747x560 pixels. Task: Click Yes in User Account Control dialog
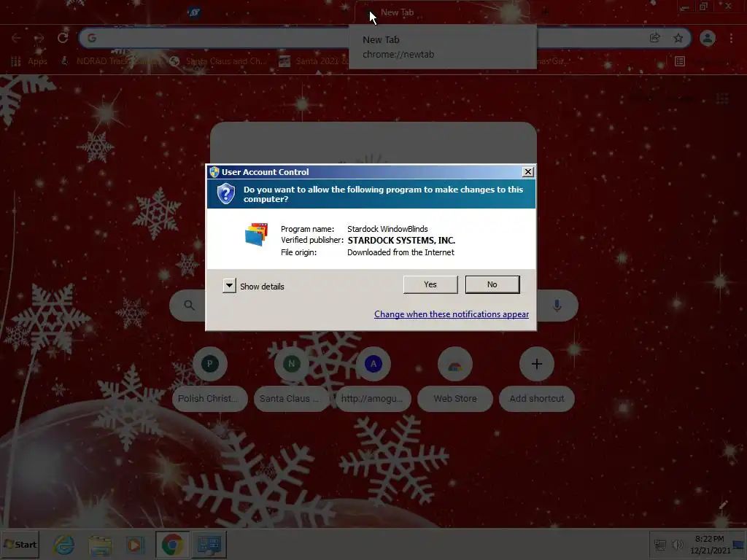pyautogui.click(x=430, y=284)
